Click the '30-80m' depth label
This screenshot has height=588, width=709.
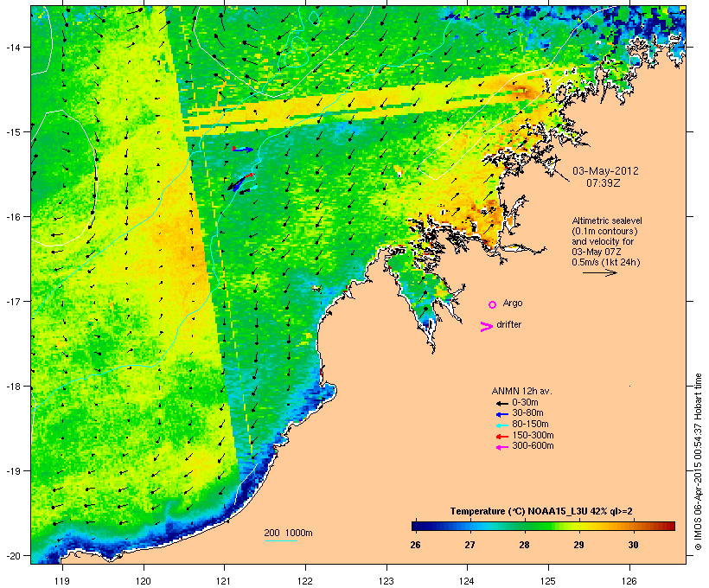click(527, 413)
